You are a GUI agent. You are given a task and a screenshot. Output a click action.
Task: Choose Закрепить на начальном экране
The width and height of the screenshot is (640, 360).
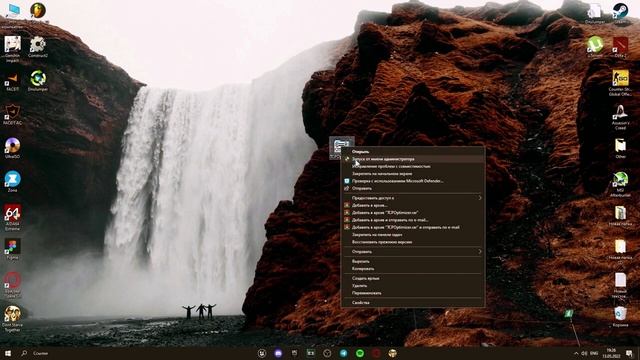413,174
